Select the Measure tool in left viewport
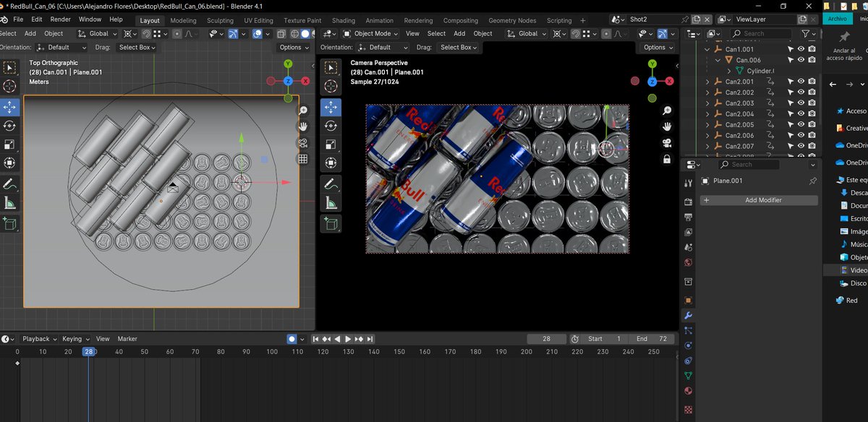Screen dimensions: 868x422 coord(9,203)
